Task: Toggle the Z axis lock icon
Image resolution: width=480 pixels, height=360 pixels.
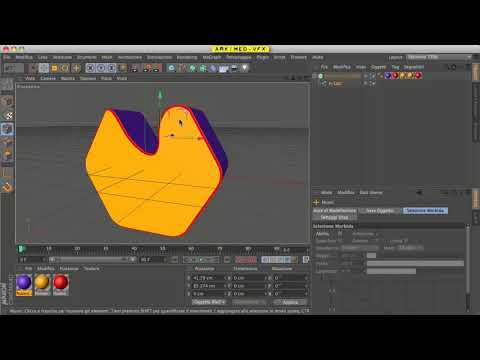Action: 112,68
